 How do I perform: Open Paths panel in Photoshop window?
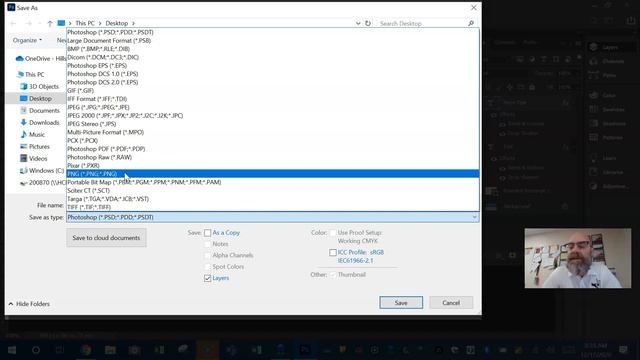pyautogui.click(x=603, y=75)
